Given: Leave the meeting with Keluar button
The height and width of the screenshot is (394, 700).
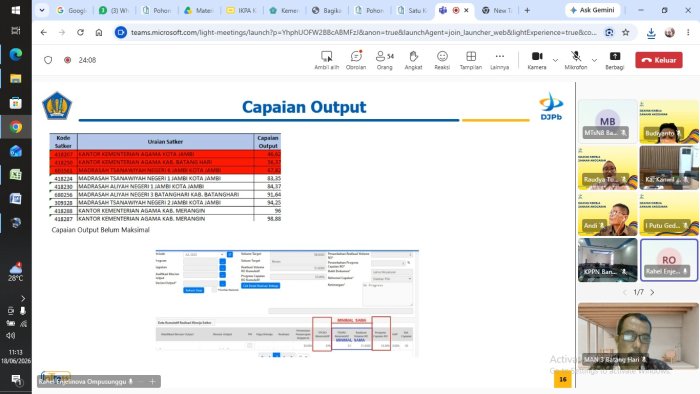Looking at the screenshot, I should [x=659, y=60].
